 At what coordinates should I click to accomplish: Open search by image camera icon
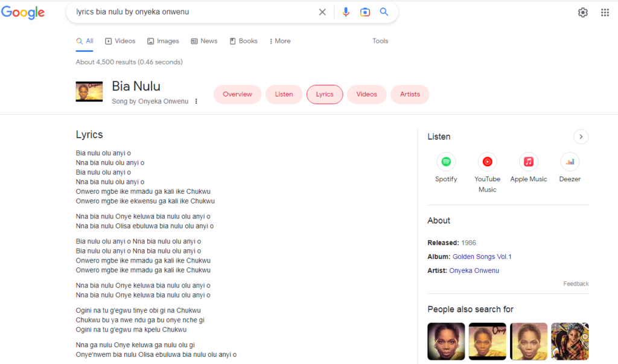tap(365, 12)
